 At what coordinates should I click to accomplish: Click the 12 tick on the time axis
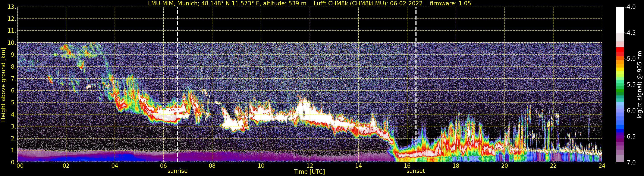(310, 166)
